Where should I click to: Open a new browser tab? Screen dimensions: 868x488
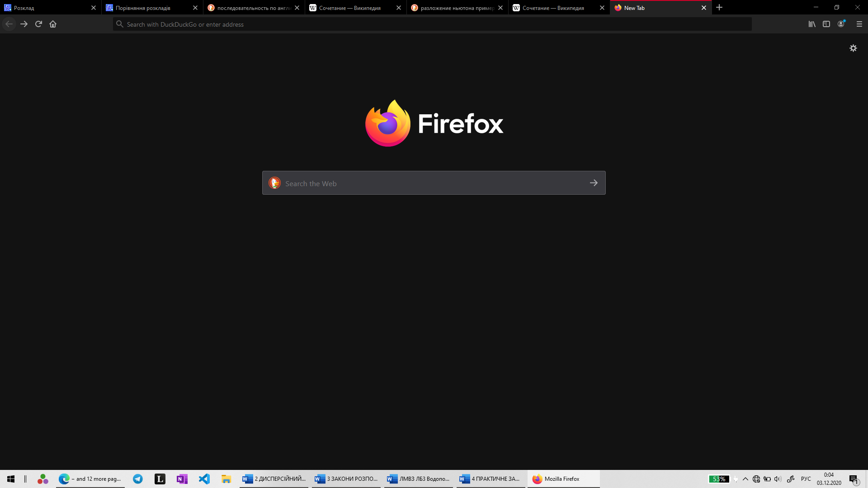point(719,7)
